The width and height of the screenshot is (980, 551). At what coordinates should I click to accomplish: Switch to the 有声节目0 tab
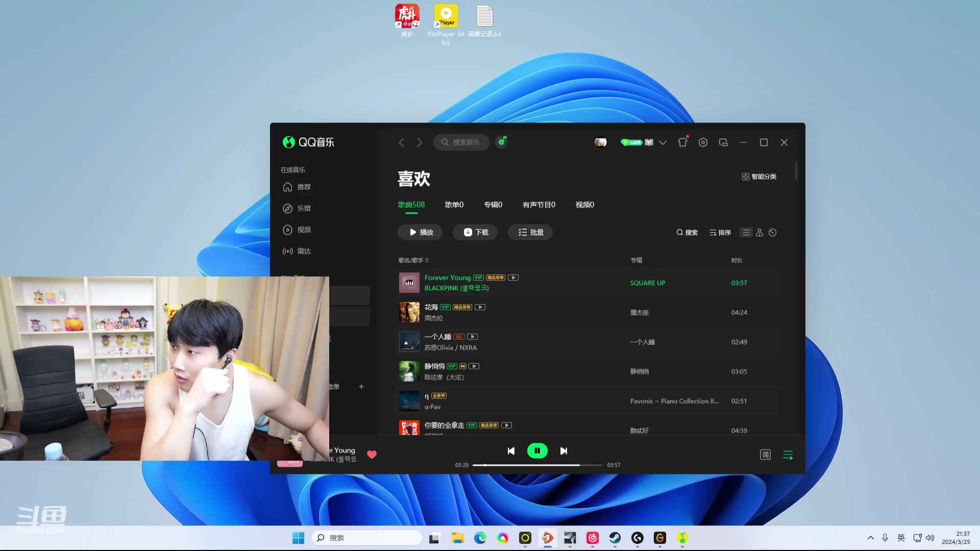coord(539,205)
